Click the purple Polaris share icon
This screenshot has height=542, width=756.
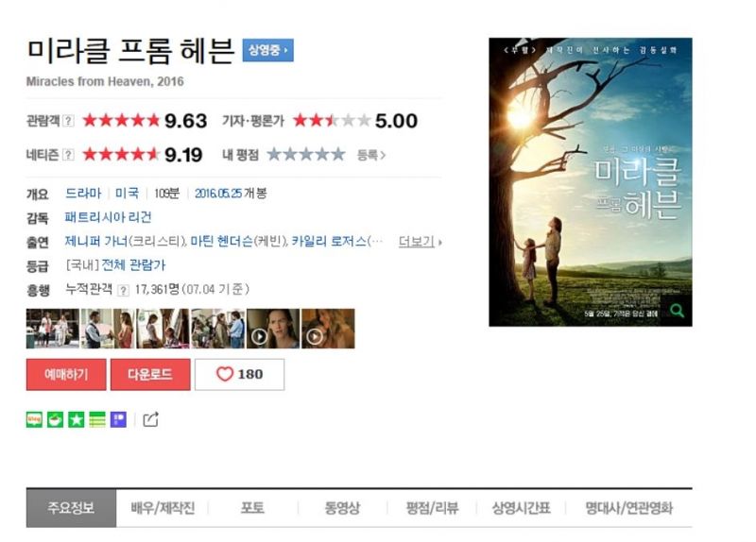[x=119, y=419]
